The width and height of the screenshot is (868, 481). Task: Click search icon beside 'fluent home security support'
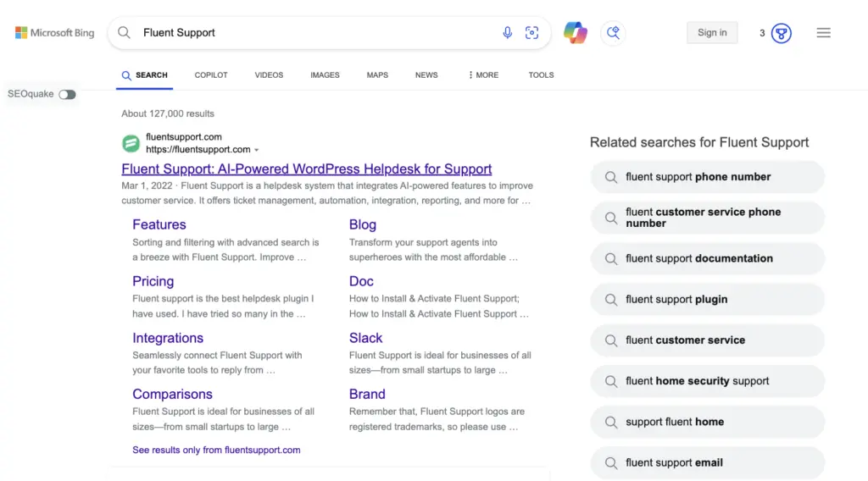[x=610, y=381]
